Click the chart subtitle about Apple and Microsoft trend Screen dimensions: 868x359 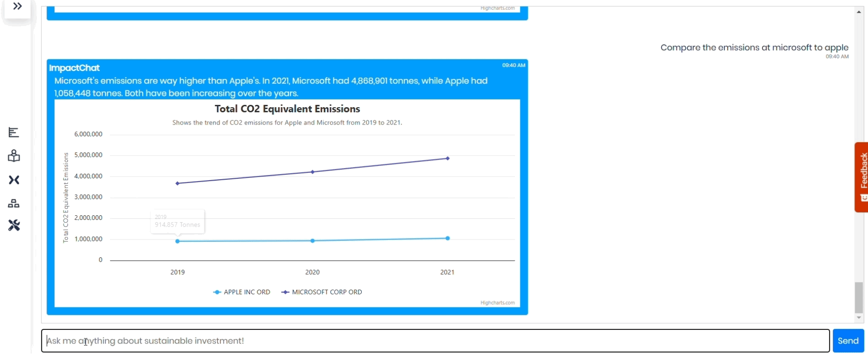tap(287, 123)
